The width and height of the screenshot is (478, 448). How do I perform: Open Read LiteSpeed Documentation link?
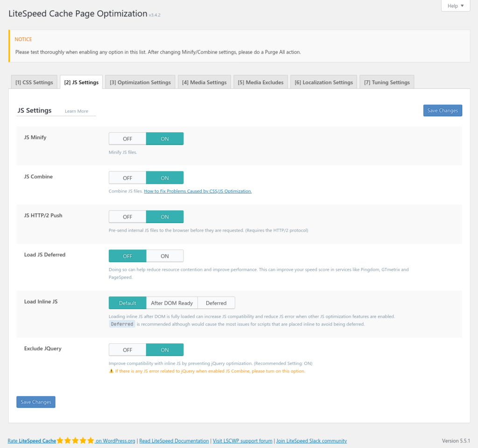pyautogui.click(x=174, y=441)
